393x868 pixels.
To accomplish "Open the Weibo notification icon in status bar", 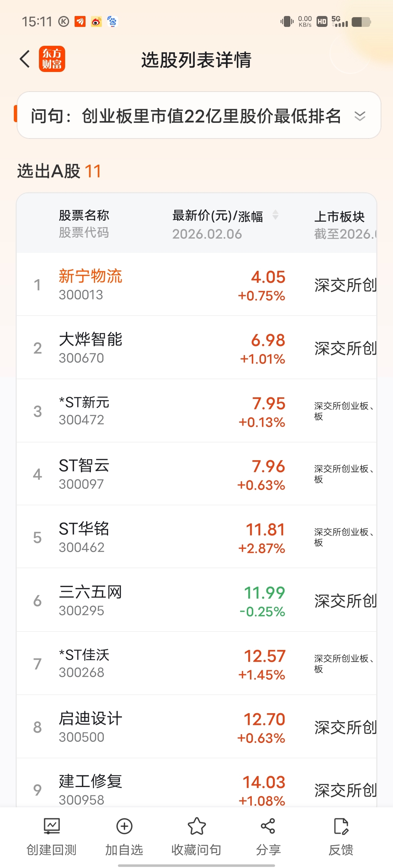I will 96,22.
